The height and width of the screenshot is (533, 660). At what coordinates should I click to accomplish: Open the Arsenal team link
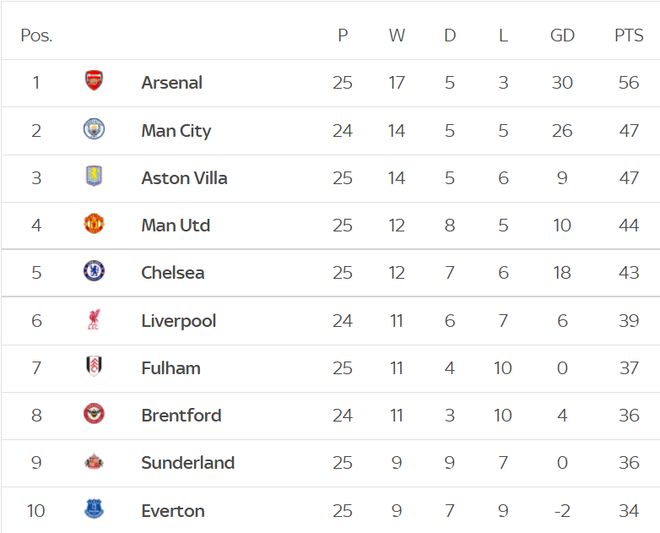172,83
